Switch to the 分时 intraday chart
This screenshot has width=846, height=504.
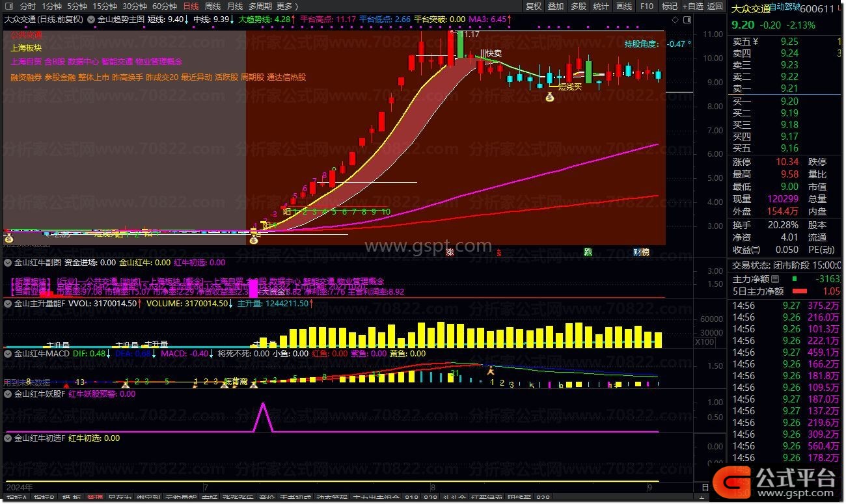pos(28,6)
